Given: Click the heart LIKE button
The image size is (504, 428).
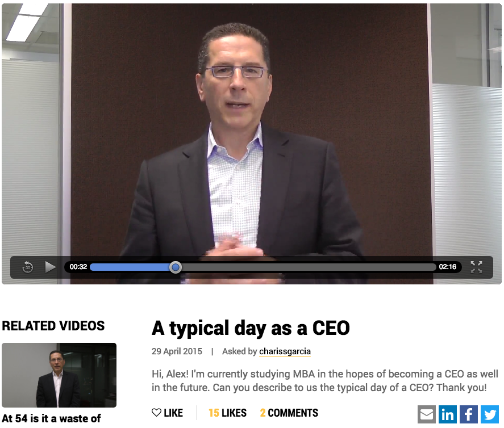Looking at the screenshot, I should pyautogui.click(x=167, y=413).
